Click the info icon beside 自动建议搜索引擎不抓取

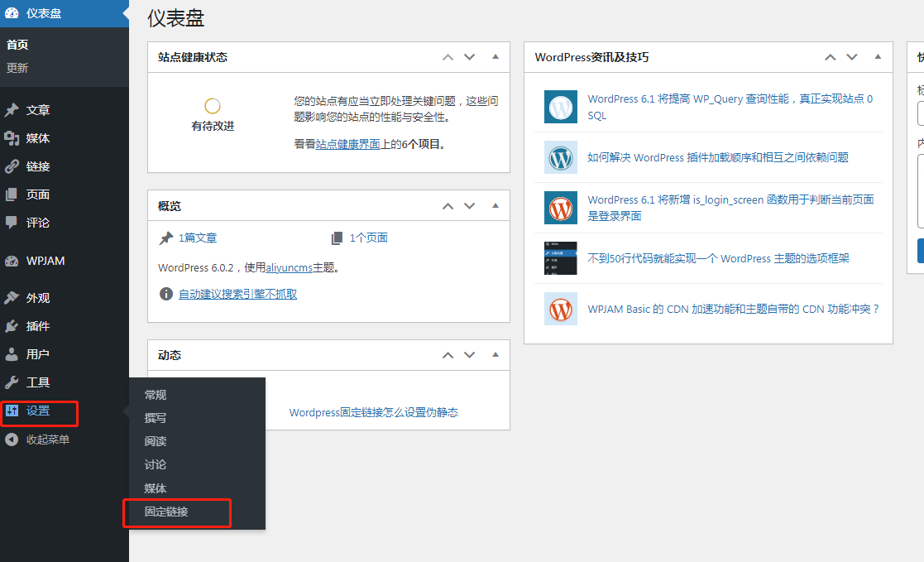click(x=166, y=294)
